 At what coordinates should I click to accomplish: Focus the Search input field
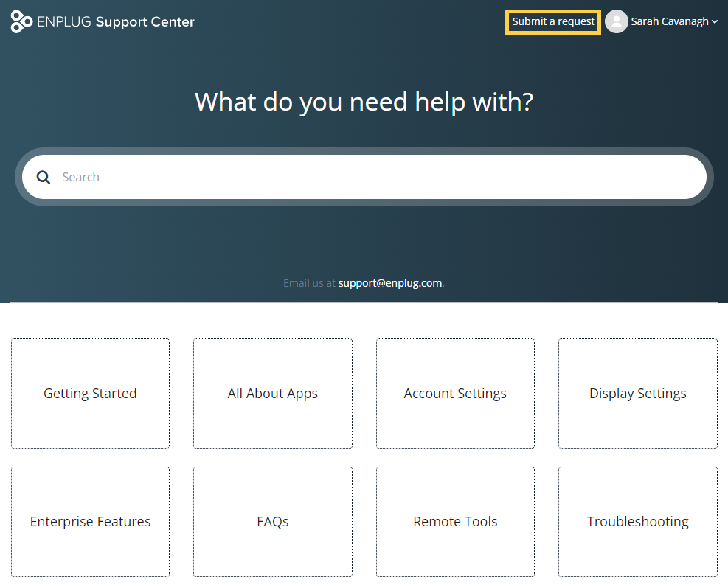364,177
